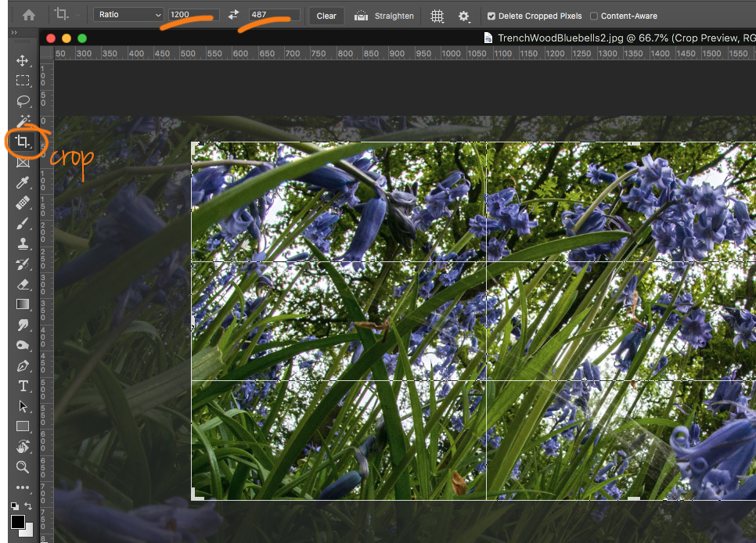Click the crop width field showing 1200
Viewport: 756px width, 543px height.
tap(193, 15)
